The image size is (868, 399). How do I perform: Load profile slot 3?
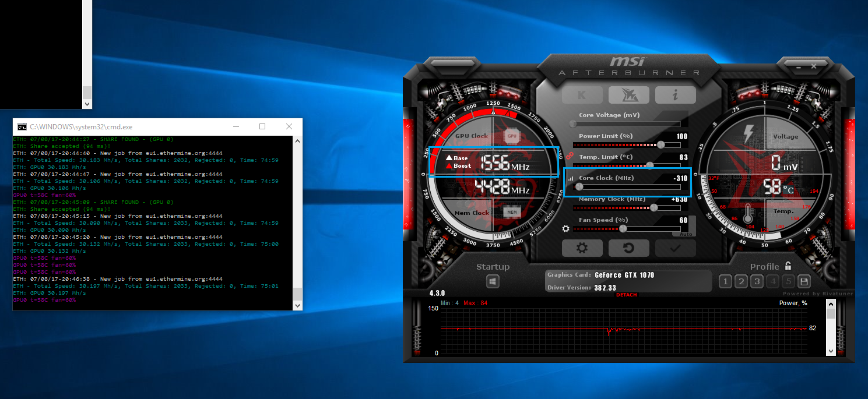tap(757, 282)
